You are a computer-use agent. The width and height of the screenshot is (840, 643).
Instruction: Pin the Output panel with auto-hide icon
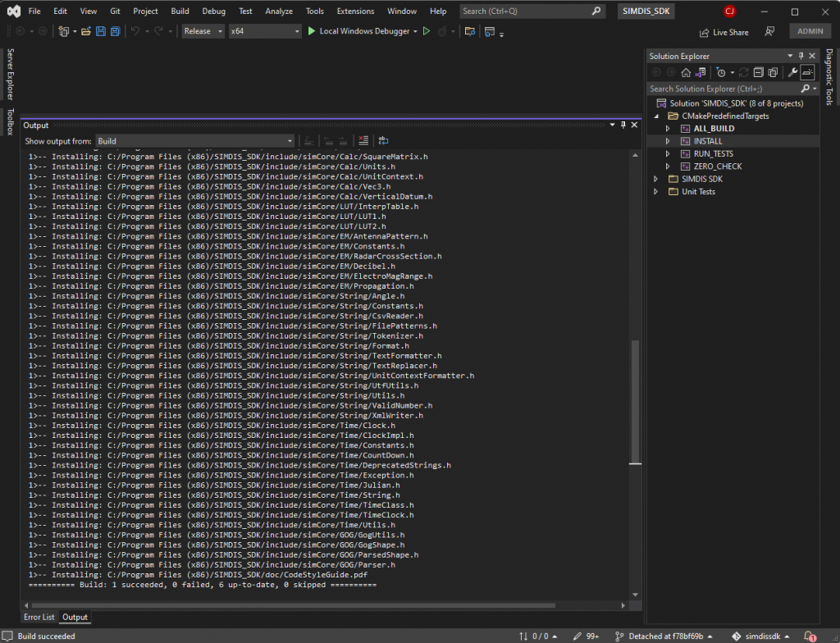point(623,125)
